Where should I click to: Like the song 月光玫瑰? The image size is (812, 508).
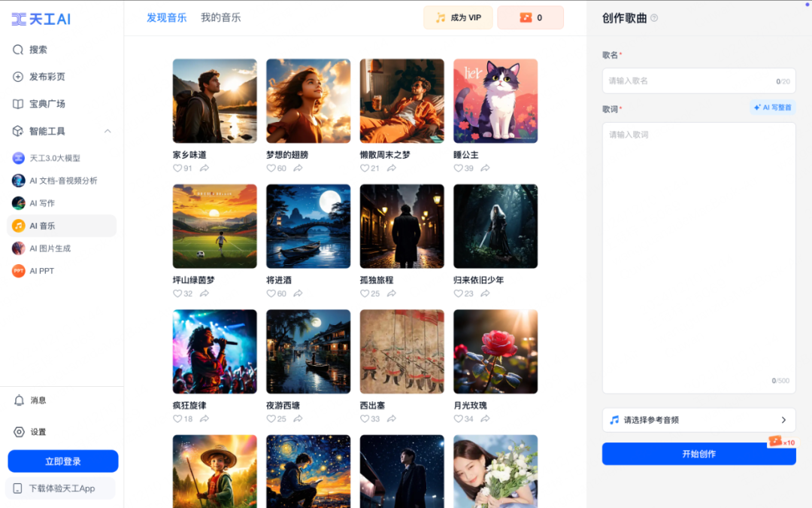[x=459, y=419]
